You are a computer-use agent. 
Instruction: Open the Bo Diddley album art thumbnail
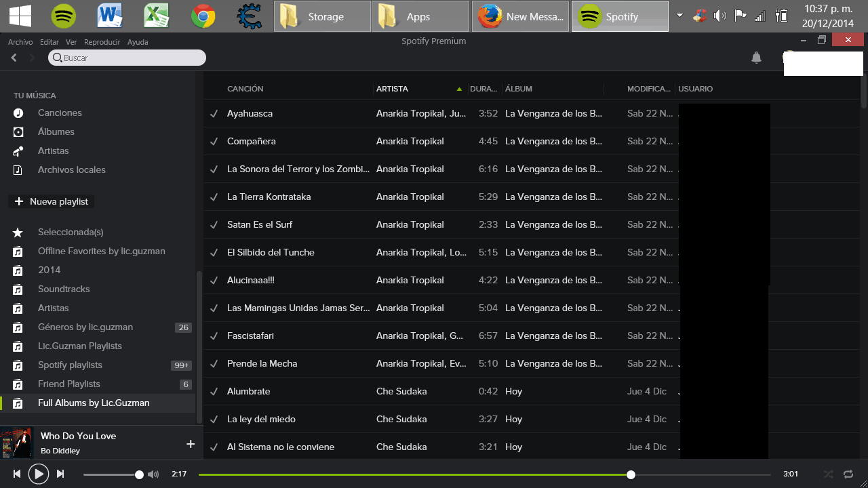point(16,443)
